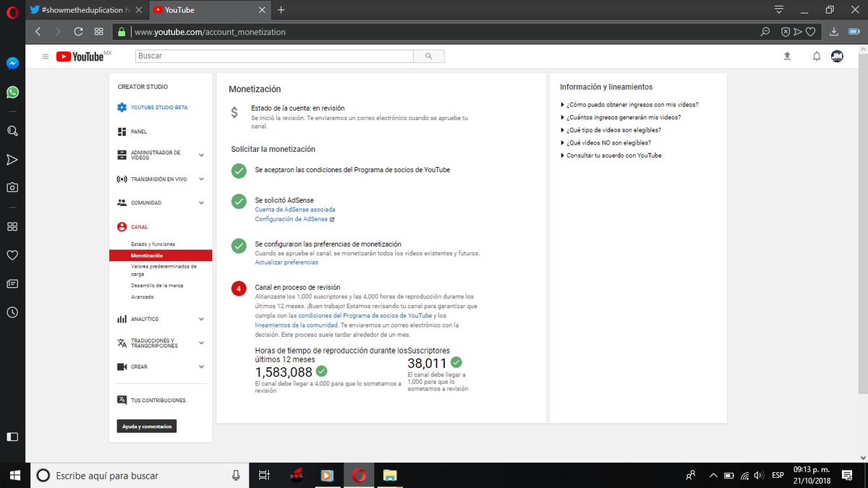Open the Windows Action Center icon
Screen dimensions: 868x488
(x=847, y=475)
